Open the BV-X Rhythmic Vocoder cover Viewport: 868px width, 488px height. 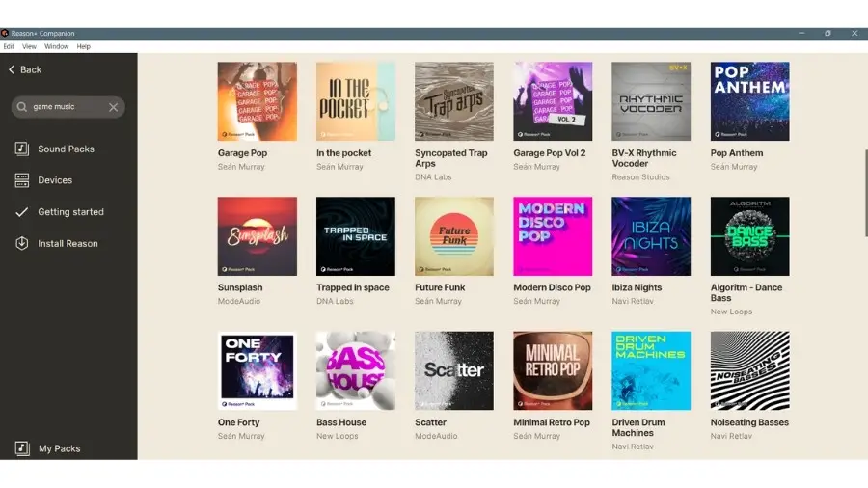651,101
